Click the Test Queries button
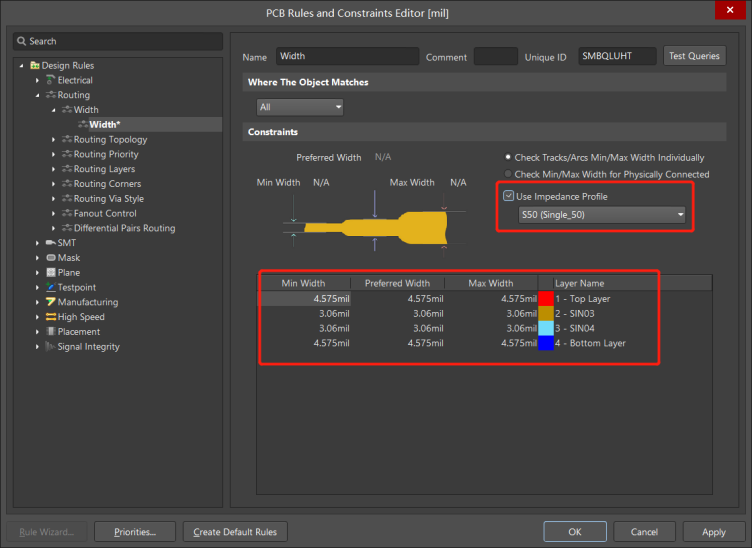 coord(694,57)
